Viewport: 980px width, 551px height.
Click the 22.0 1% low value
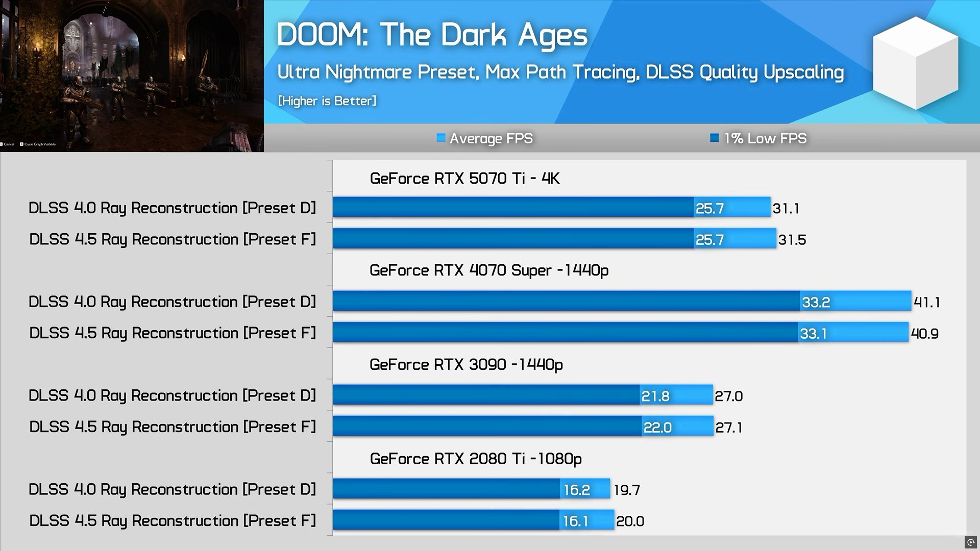click(657, 427)
